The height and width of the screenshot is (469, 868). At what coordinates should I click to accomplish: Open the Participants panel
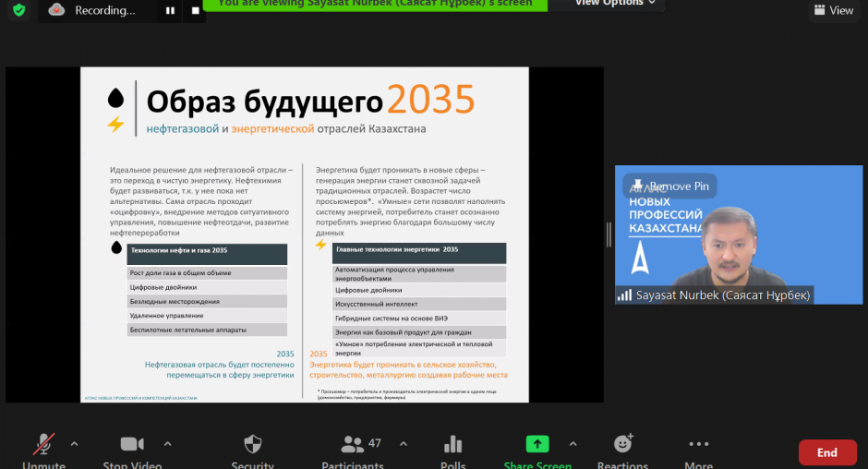pos(352,446)
